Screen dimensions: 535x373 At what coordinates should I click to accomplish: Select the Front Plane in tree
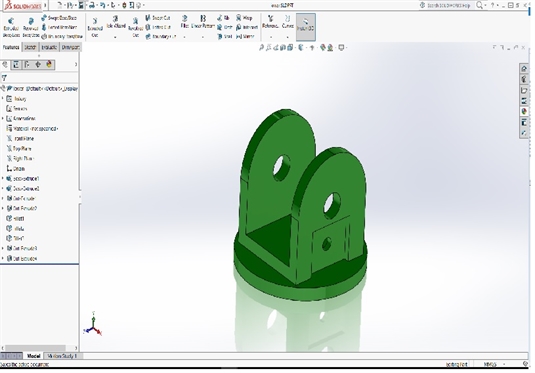[20, 139]
